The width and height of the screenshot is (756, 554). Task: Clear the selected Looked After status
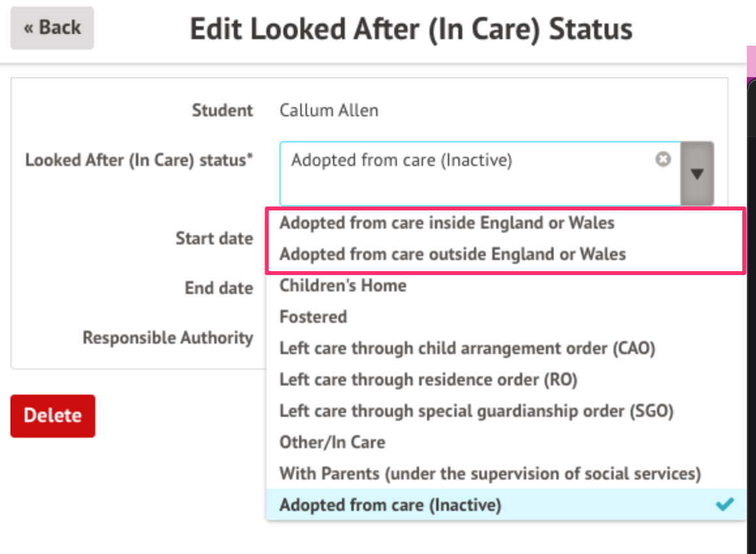point(663,159)
